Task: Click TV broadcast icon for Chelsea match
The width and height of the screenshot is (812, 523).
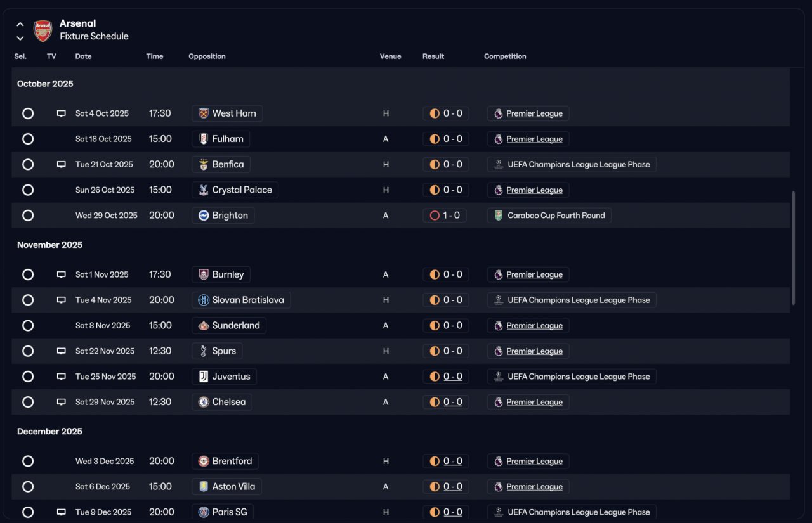Action: pyautogui.click(x=62, y=402)
